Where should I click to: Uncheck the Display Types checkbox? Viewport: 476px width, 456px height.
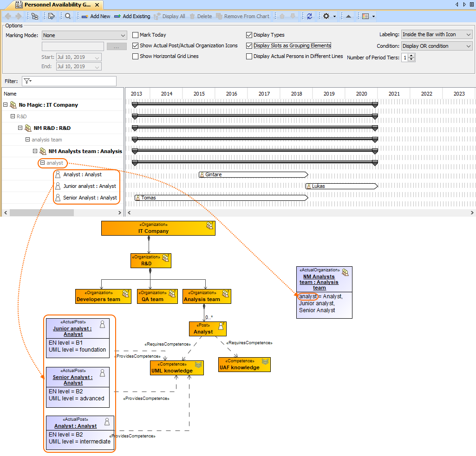click(249, 35)
